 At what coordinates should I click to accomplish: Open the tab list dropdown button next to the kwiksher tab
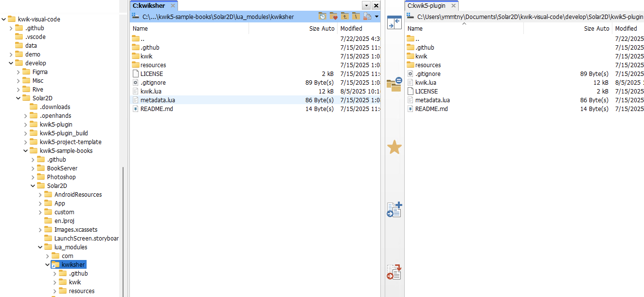[366, 5]
